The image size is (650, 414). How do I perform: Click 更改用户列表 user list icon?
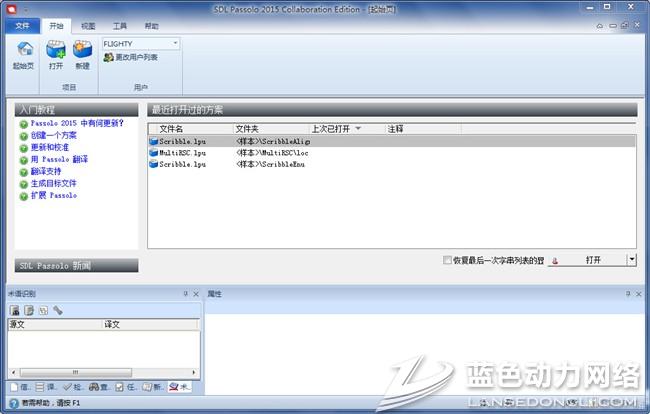point(108,58)
